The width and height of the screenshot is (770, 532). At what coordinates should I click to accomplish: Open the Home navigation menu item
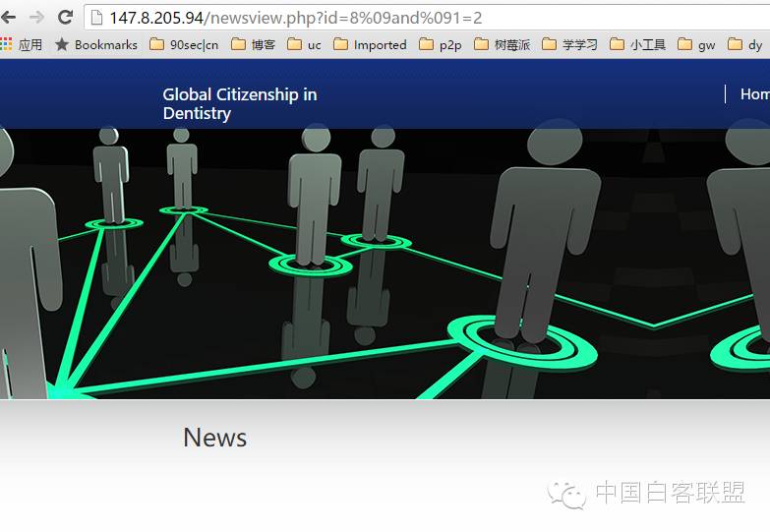(x=755, y=93)
